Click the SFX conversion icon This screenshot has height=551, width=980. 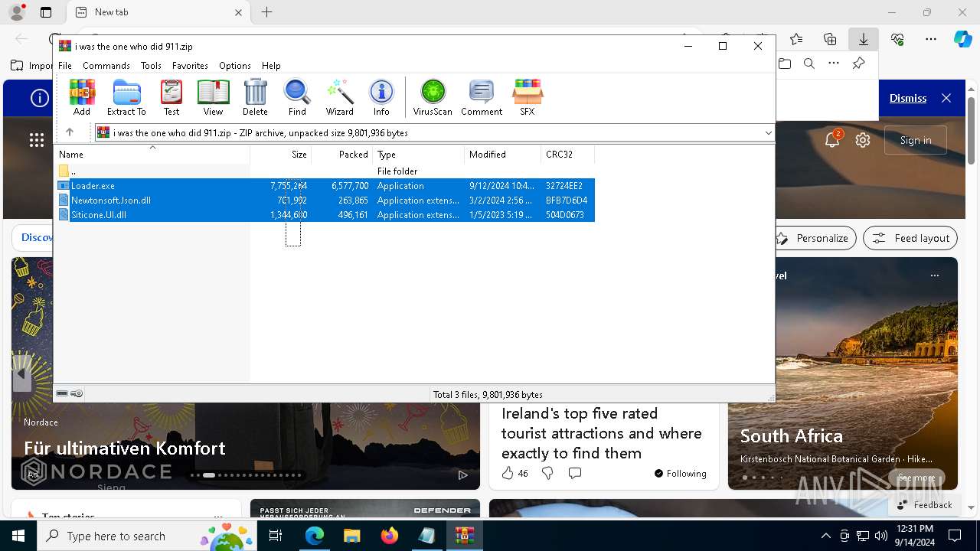[528, 97]
